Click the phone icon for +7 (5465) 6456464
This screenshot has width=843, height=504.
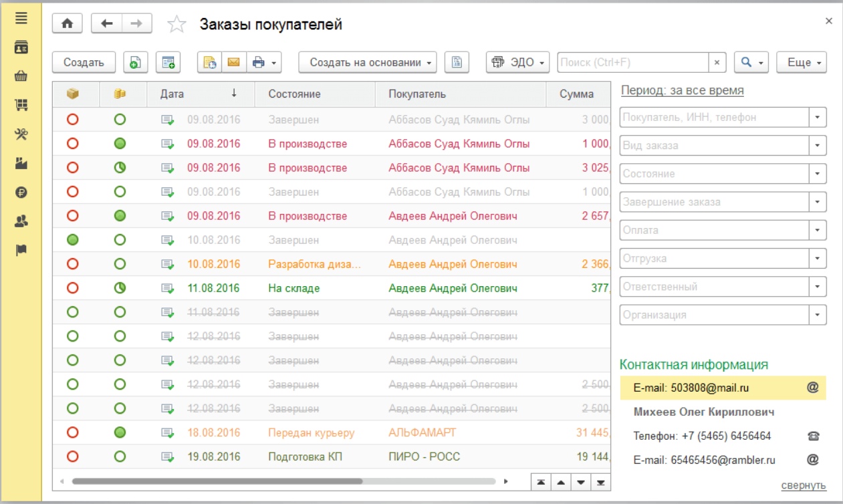click(x=813, y=436)
